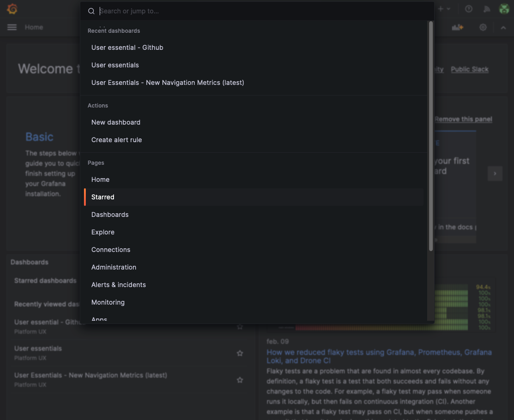Click the add panel chart icon
514x420 pixels.
coord(457,27)
